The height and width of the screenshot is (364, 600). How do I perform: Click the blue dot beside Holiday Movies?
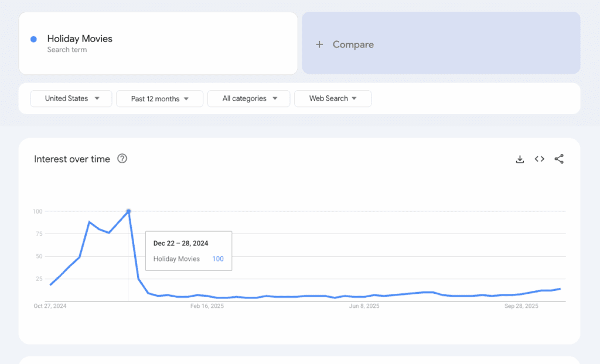click(x=33, y=39)
